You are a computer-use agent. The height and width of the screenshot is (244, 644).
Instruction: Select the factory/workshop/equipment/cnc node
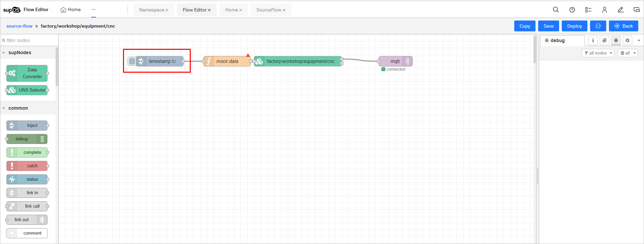click(x=298, y=61)
